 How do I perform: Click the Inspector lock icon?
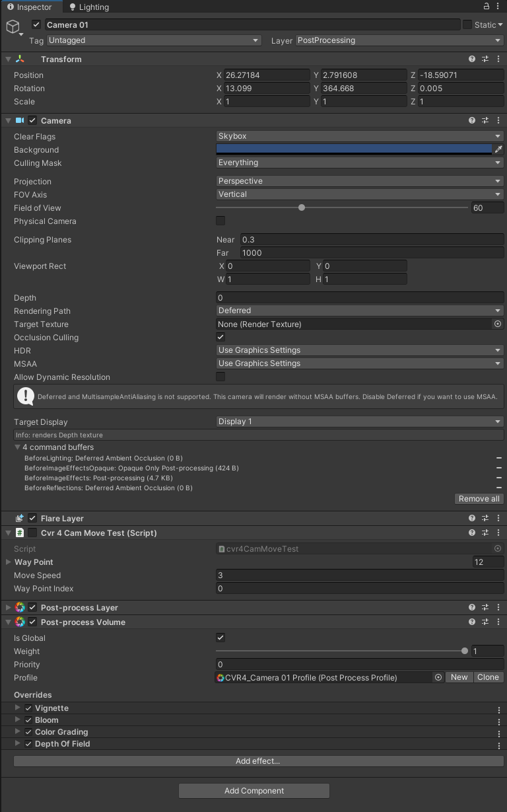tap(487, 6)
